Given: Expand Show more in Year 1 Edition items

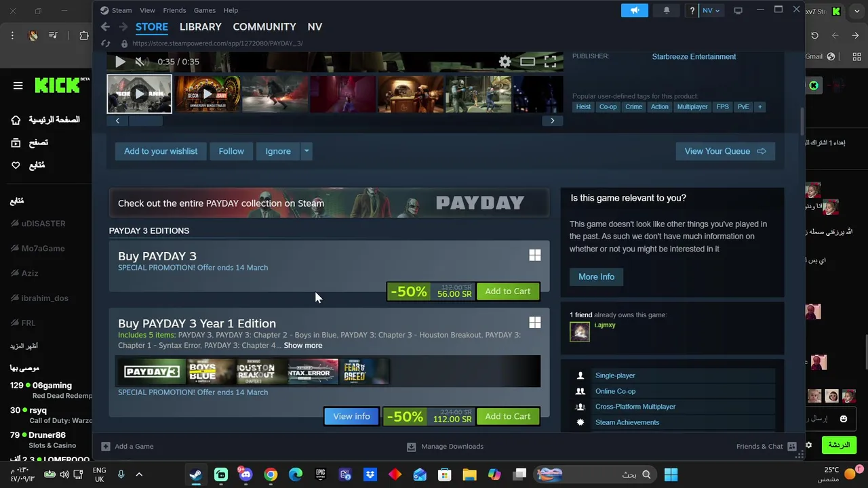Looking at the screenshot, I should [x=302, y=346].
